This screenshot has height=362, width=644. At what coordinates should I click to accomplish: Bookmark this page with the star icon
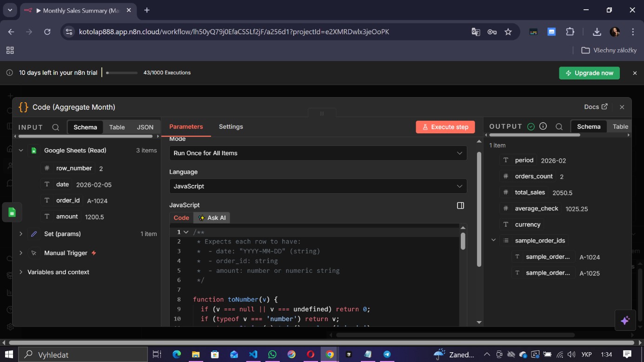508,32
